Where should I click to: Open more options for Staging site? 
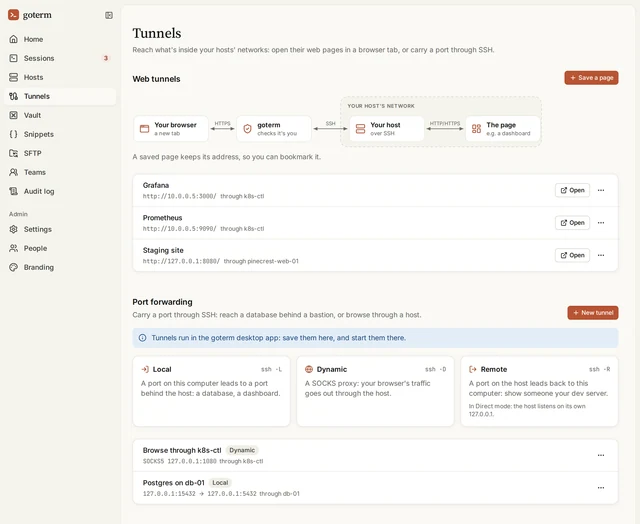point(601,255)
